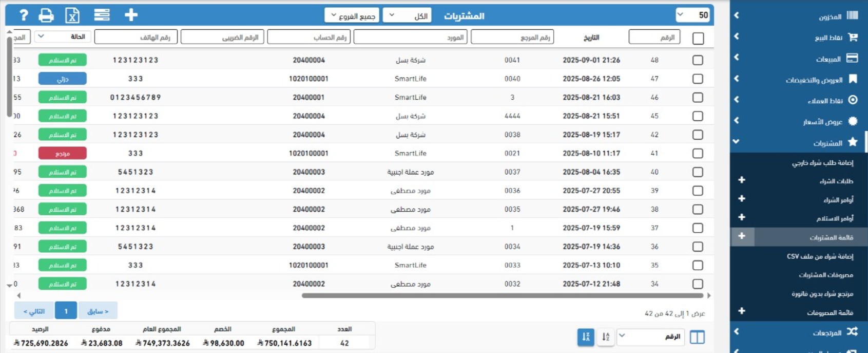868x353 pixels.
Task: Expand the الحالة status filter dropdown
Action: coord(63,36)
